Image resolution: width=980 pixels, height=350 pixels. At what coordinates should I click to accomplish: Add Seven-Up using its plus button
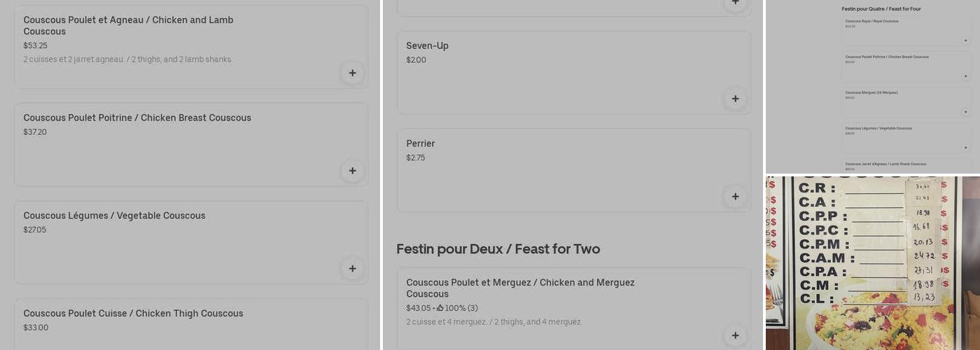[735, 99]
